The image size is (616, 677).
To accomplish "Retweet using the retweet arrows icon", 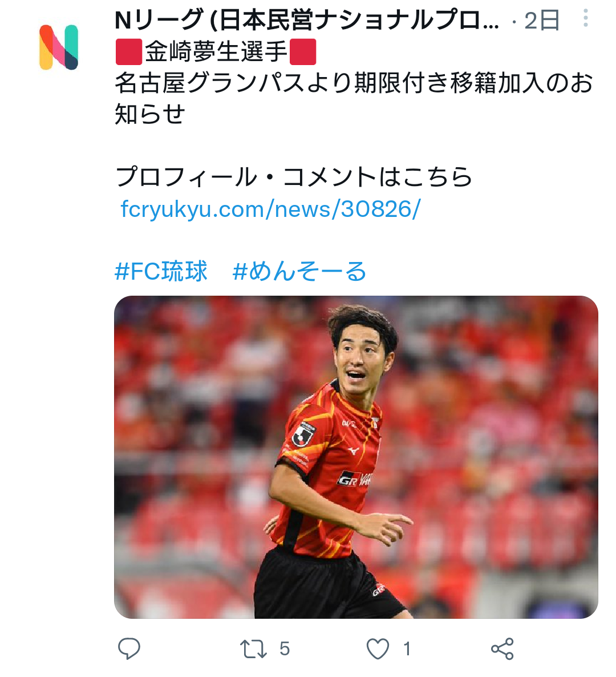I will pos(253,648).
